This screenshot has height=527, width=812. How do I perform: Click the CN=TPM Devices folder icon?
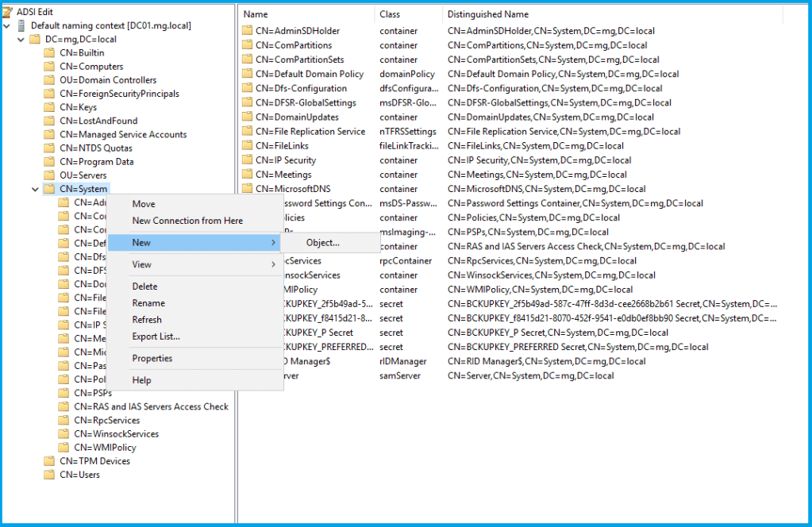[x=50, y=461]
